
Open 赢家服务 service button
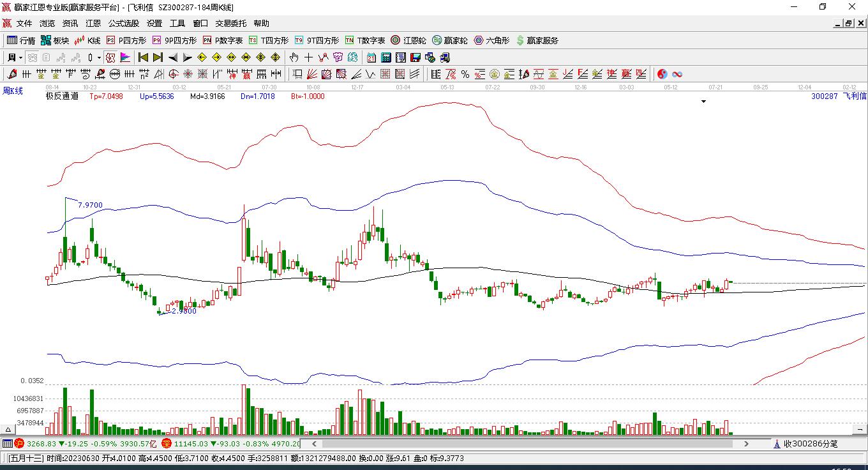click(x=537, y=40)
